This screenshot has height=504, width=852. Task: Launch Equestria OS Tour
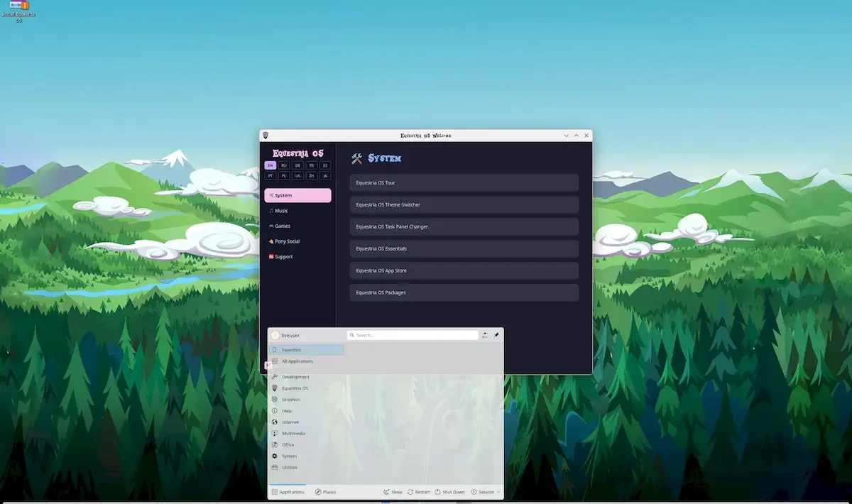click(464, 183)
